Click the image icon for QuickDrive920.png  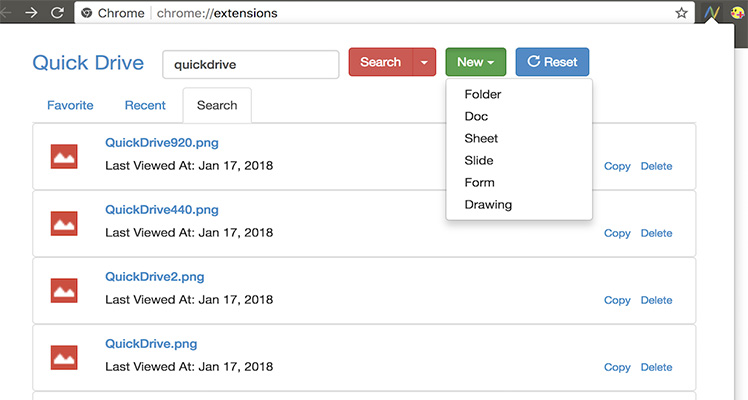[64, 156]
